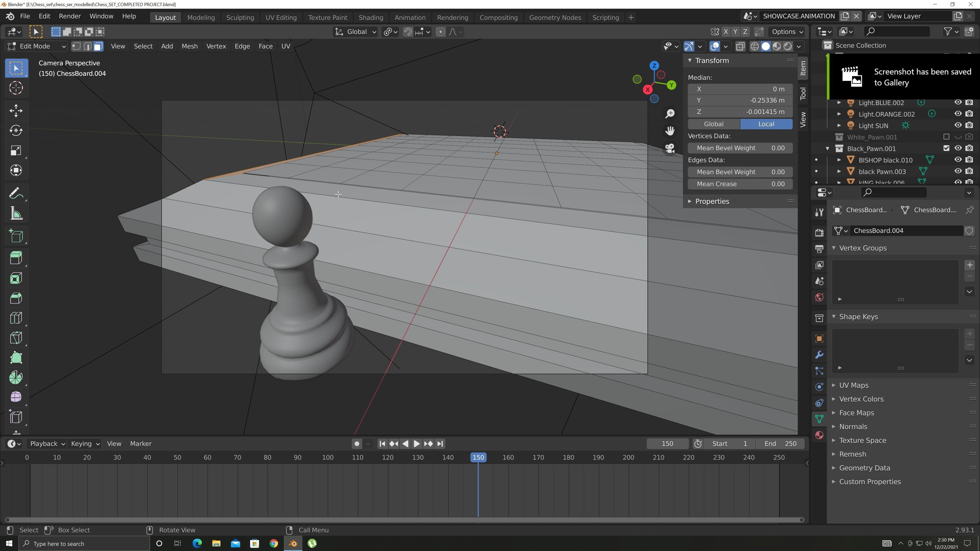This screenshot has height=551, width=980.
Task: Open the World properties tab
Action: click(x=819, y=297)
